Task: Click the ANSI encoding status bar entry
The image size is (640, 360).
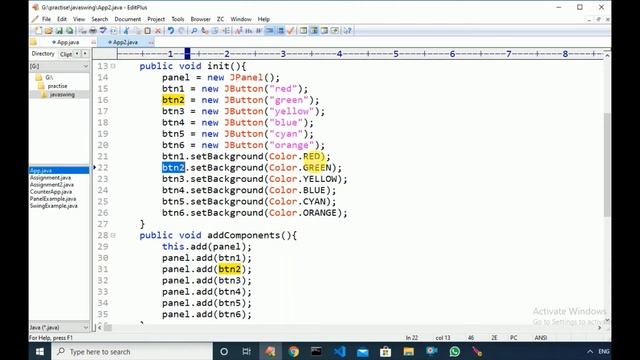Action: [x=541, y=338]
